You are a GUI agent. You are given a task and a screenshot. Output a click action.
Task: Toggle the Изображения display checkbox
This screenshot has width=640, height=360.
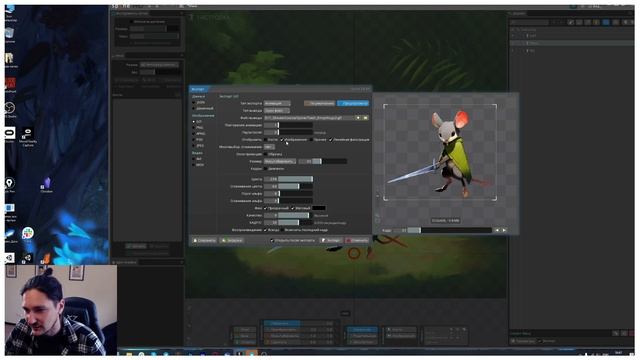[282, 140]
